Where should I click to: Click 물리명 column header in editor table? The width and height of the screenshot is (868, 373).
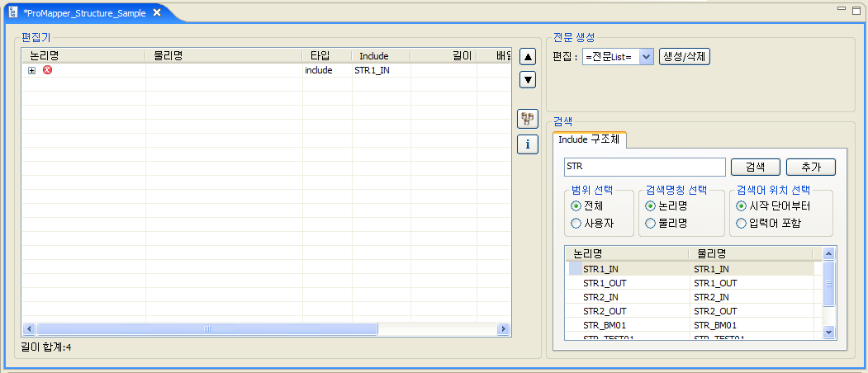point(224,56)
